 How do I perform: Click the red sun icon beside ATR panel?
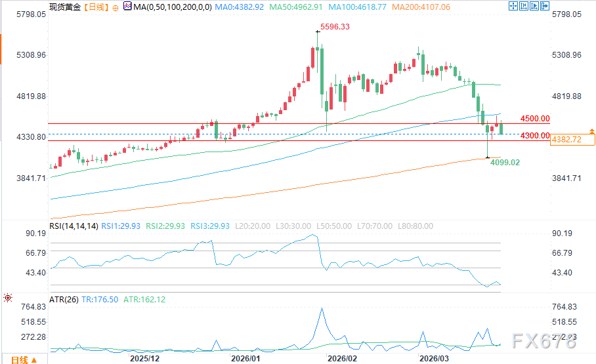pyautogui.click(x=7, y=297)
